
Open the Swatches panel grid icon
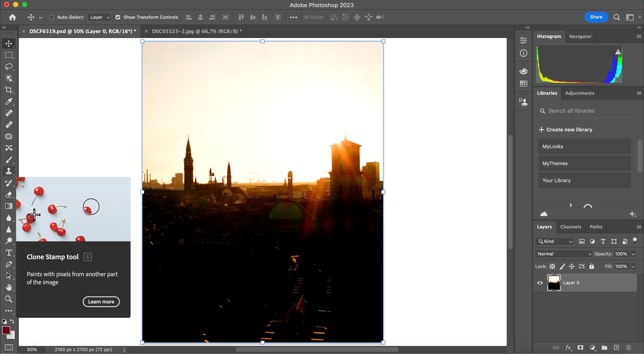click(x=523, y=83)
